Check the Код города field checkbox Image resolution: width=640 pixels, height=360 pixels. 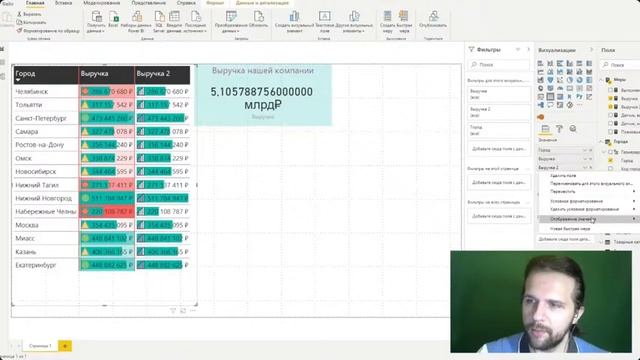pyautogui.click(x=611, y=169)
